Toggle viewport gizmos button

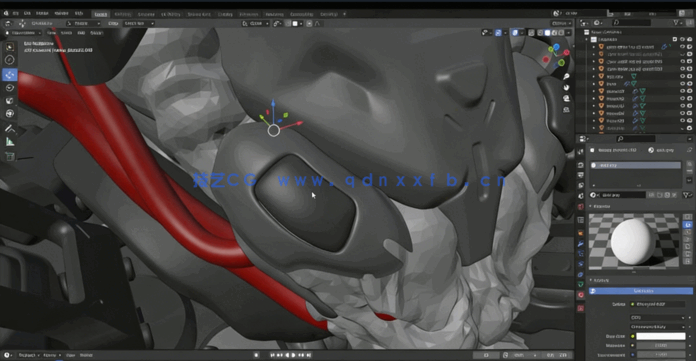[x=498, y=33]
